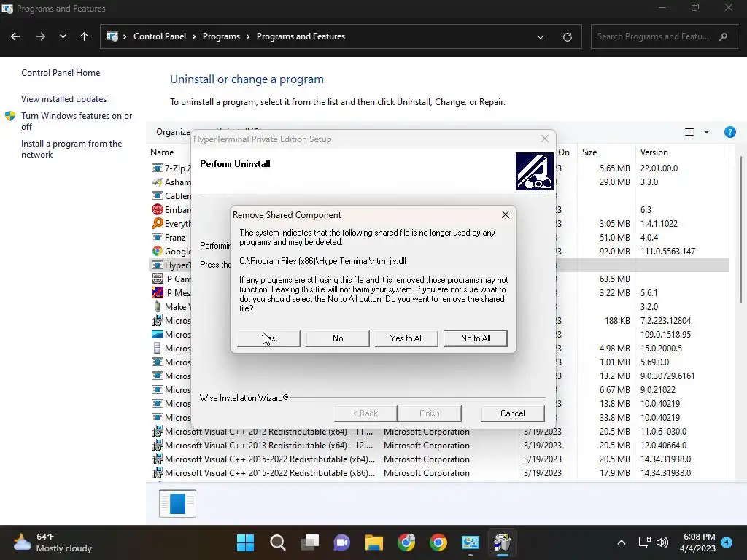Open taskbar Search

[278, 542]
